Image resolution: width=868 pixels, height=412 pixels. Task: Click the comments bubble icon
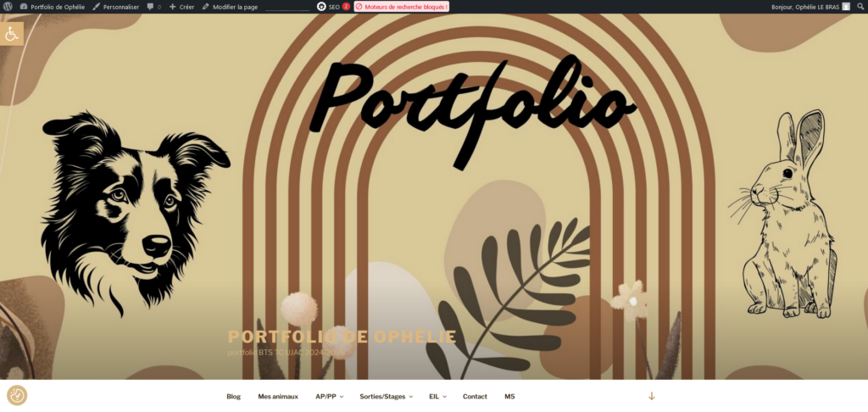pyautogui.click(x=150, y=7)
